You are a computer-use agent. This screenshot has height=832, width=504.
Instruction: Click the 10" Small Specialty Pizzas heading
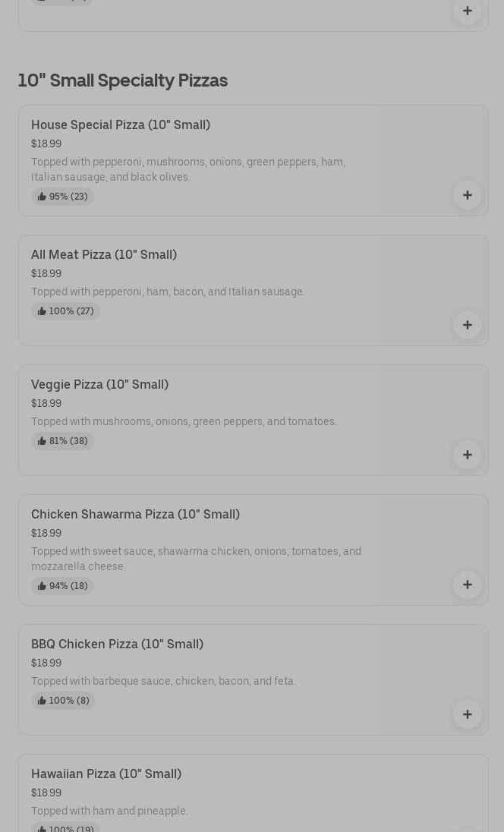[122, 80]
